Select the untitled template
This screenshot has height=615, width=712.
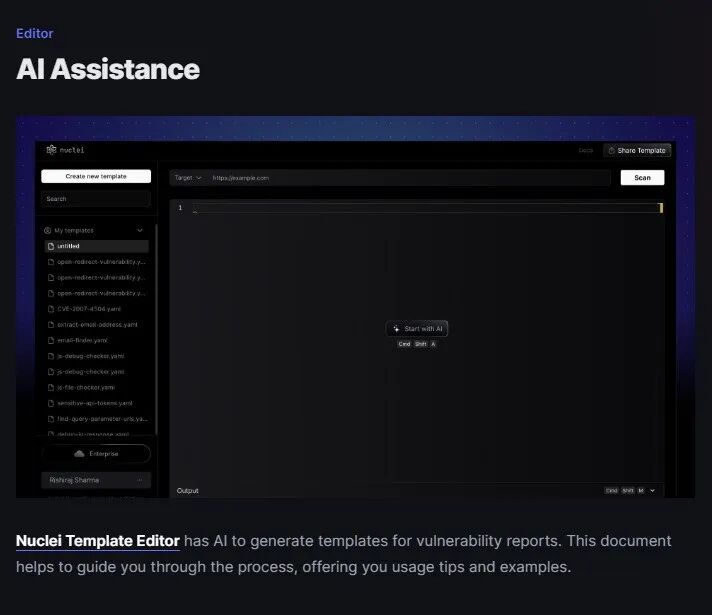coord(96,246)
